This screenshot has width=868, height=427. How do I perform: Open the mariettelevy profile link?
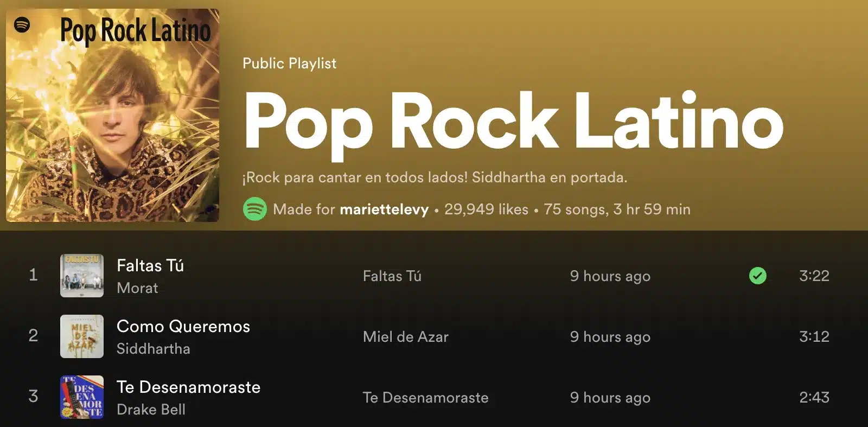pyautogui.click(x=384, y=209)
